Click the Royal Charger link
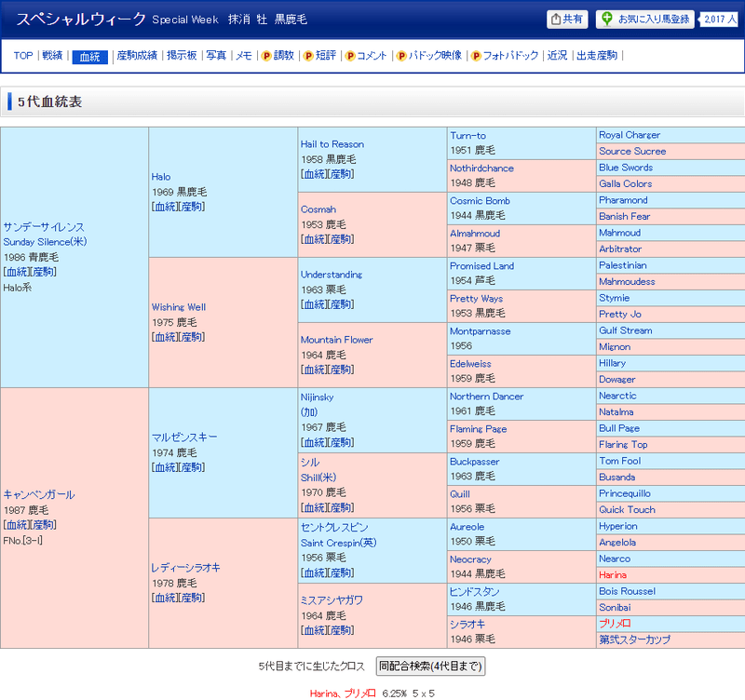This screenshot has height=700, width=745. pyautogui.click(x=630, y=135)
